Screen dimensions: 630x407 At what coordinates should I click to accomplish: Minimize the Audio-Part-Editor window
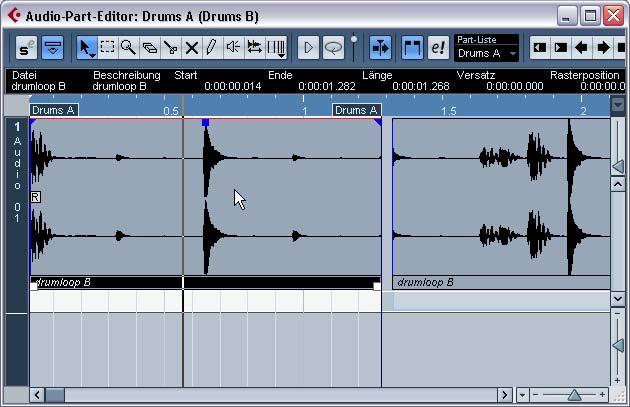click(x=567, y=16)
